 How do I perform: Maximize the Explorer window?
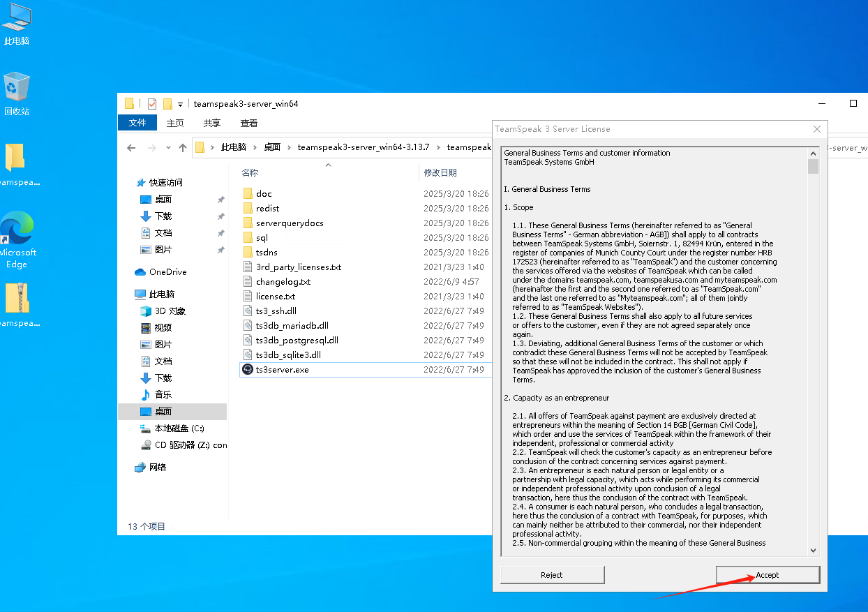point(853,103)
